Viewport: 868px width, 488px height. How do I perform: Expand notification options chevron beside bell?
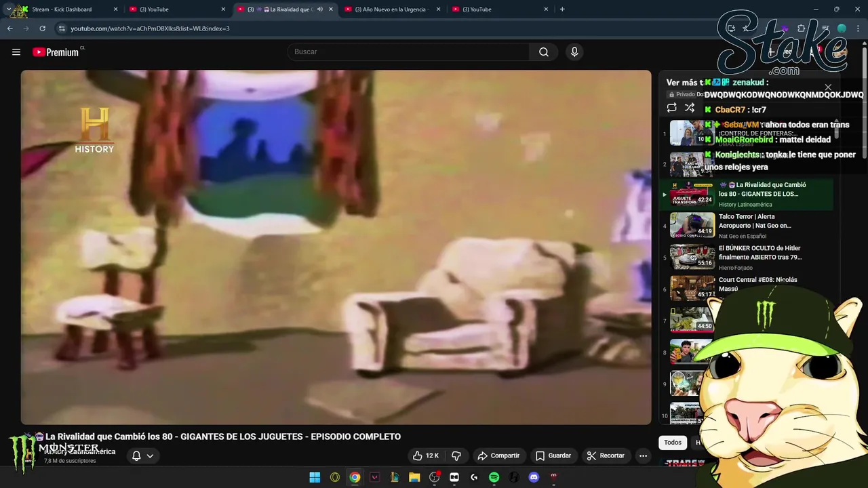(150, 455)
